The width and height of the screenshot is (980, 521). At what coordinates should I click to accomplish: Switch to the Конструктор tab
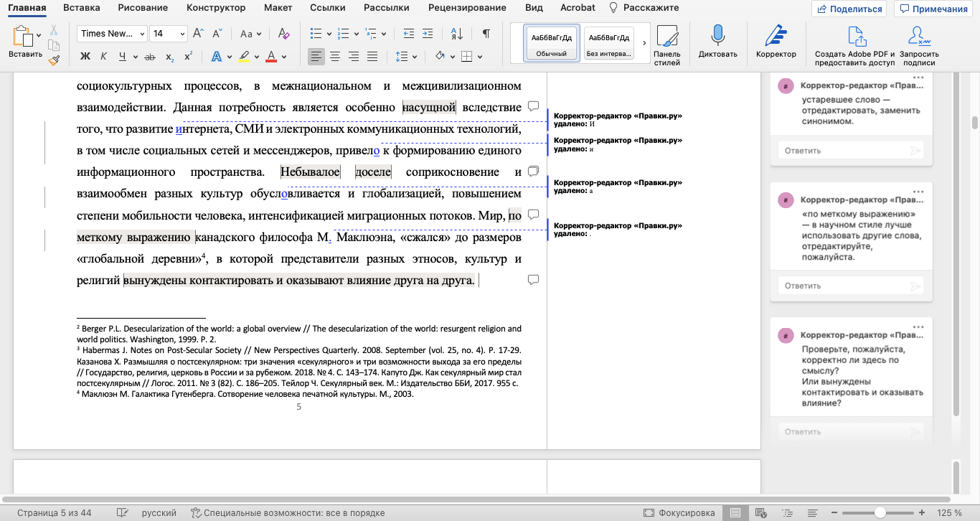click(215, 8)
